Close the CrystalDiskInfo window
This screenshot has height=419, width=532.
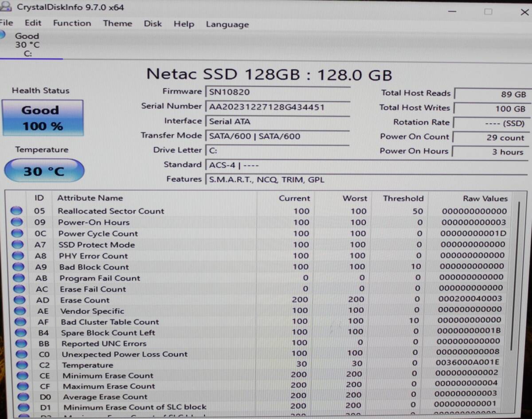coord(524,12)
